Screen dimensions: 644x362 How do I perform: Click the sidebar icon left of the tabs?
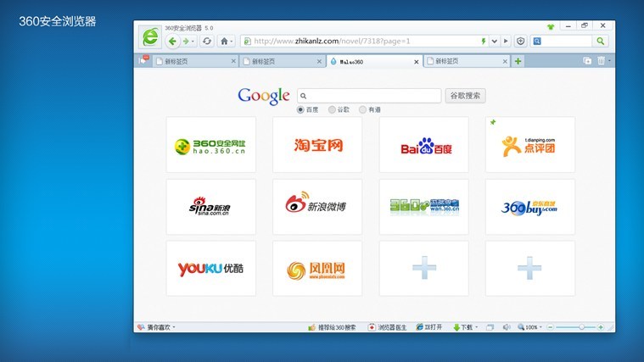click(143, 60)
